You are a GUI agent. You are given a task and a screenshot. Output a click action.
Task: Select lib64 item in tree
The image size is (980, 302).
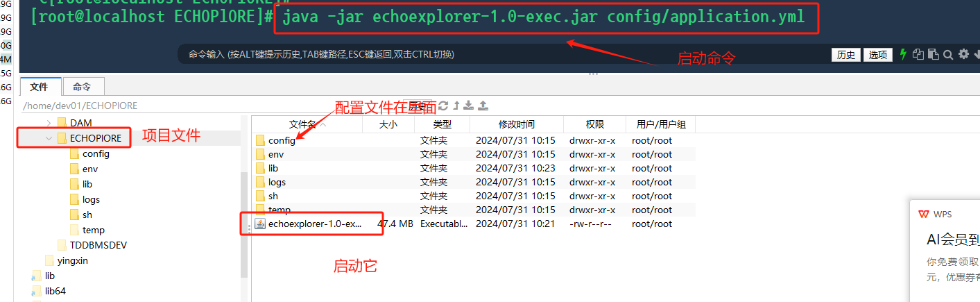55,291
